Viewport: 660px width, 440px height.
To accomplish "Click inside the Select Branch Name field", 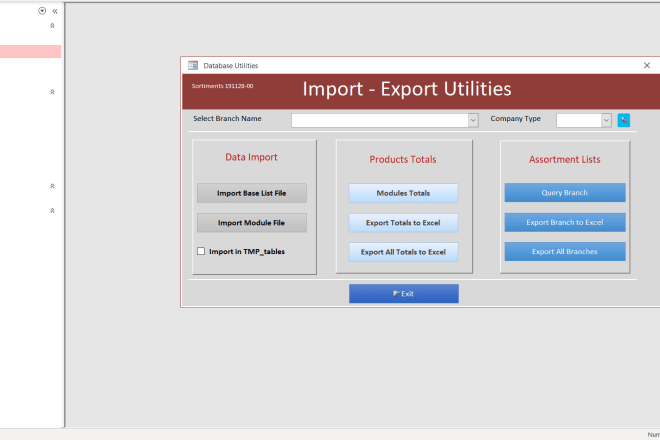I will coord(379,120).
